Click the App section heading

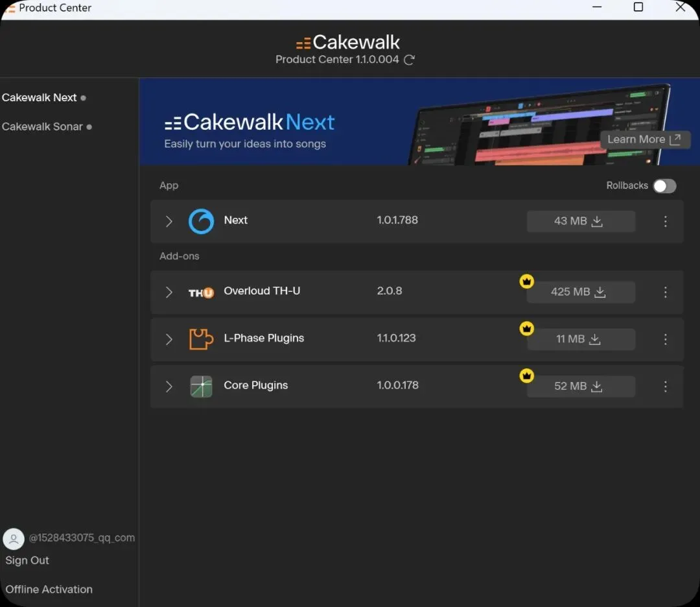169,185
